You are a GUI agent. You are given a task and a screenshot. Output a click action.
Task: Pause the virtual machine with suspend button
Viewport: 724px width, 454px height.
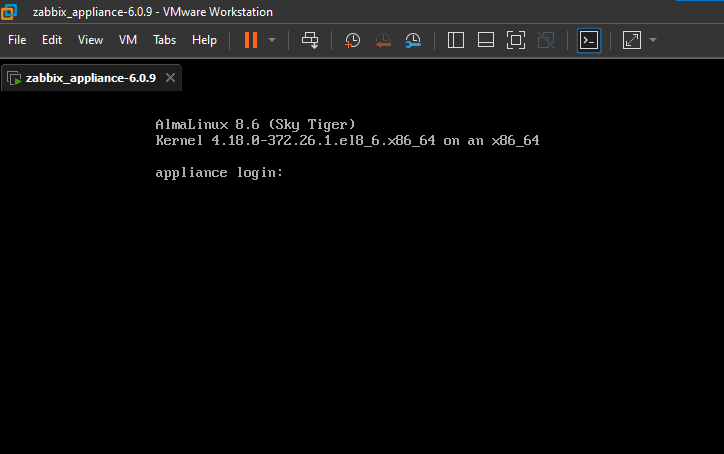pos(251,40)
